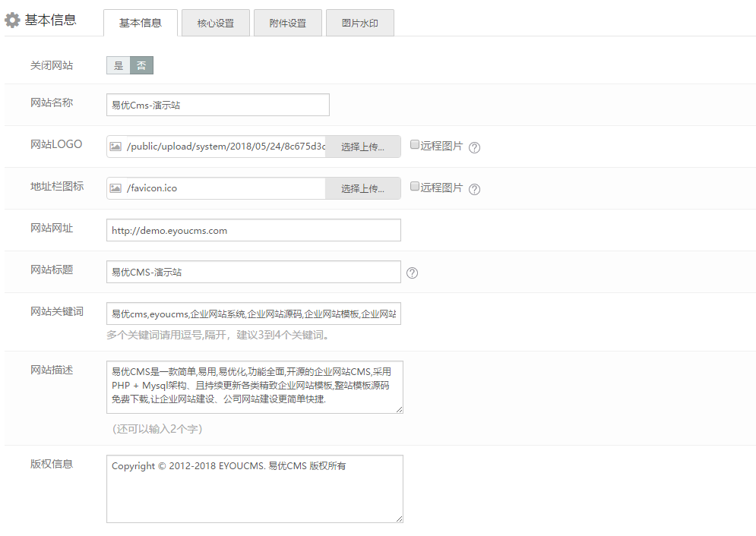The height and width of the screenshot is (536, 756).
Task: Switch to the 基本信息 tab
Action: point(141,23)
